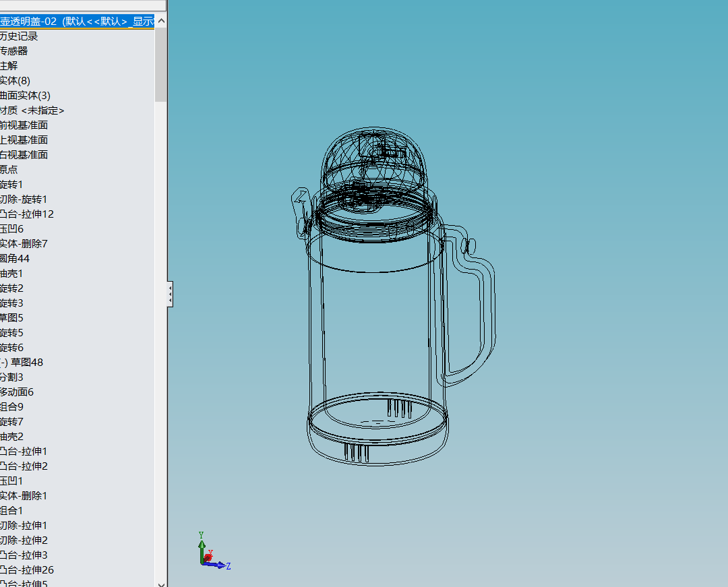This screenshot has height=587, width=728.
Task: Select the 传感器 tree item
Action: [14, 51]
